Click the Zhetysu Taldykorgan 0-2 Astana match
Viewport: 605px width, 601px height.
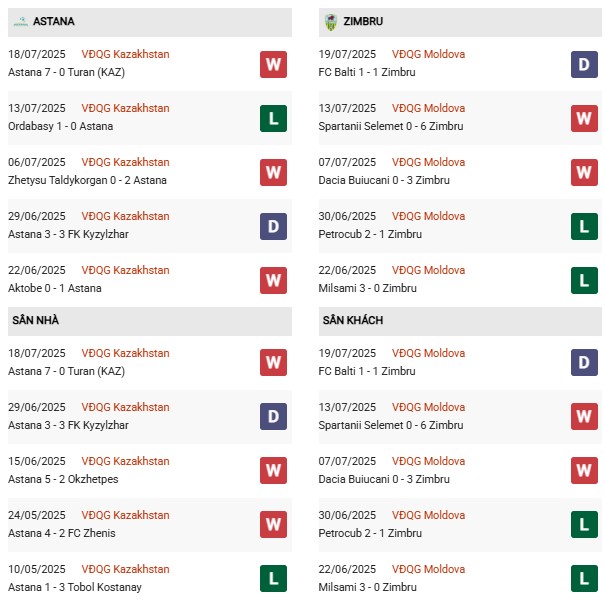(x=87, y=180)
